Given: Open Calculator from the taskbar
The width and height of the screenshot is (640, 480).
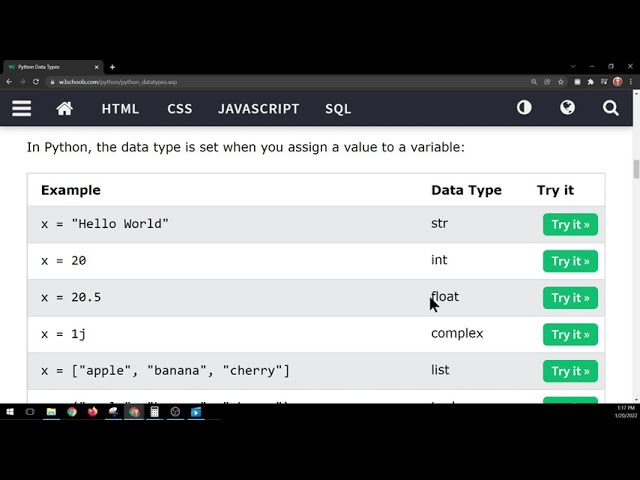Looking at the screenshot, I should tap(154, 412).
